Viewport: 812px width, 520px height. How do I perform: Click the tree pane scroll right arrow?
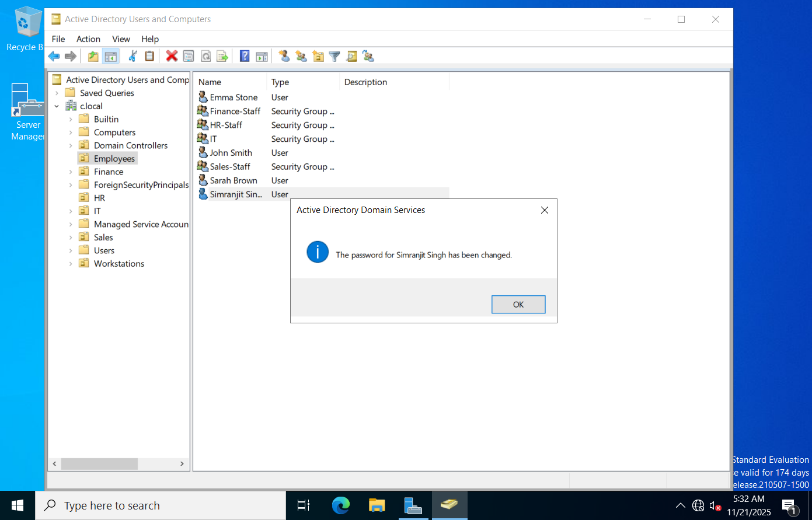[x=182, y=464]
